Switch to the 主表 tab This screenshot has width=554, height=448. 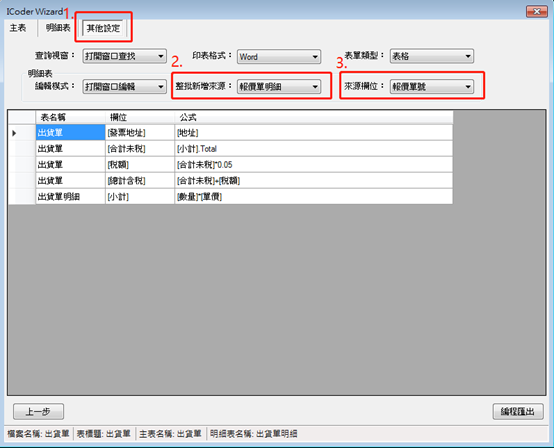(x=18, y=28)
